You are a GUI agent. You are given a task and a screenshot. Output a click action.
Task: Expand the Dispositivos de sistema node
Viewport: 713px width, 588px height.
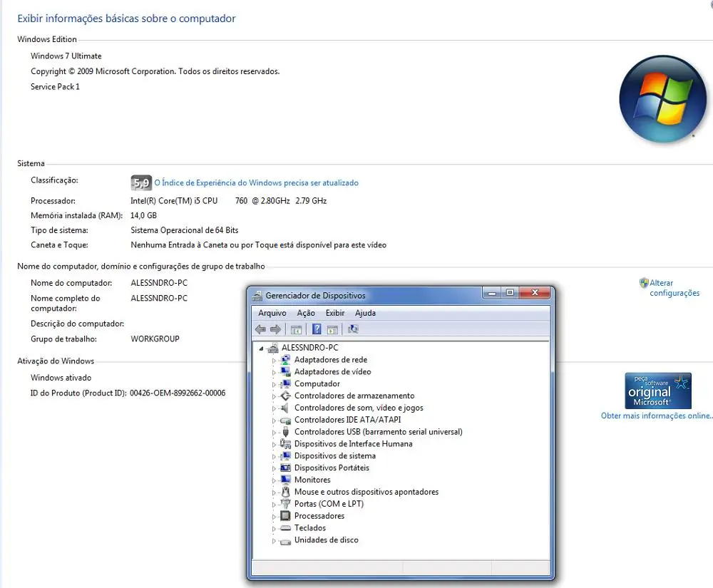point(274,456)
